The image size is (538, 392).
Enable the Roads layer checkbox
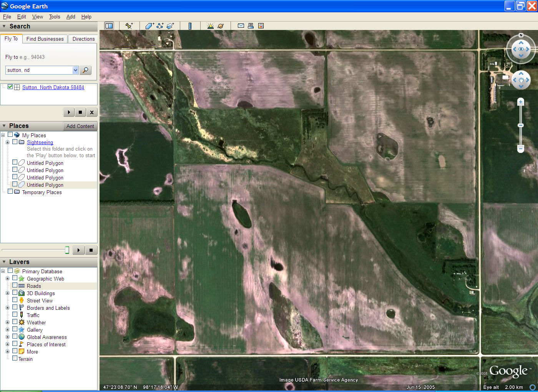point(15,285)
